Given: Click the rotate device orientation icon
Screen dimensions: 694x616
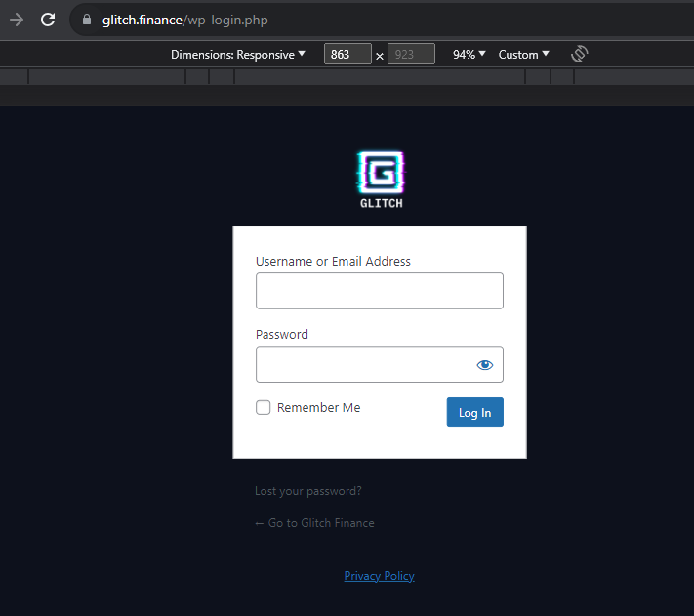Looking at the screenshot, I should pos(580,54).
